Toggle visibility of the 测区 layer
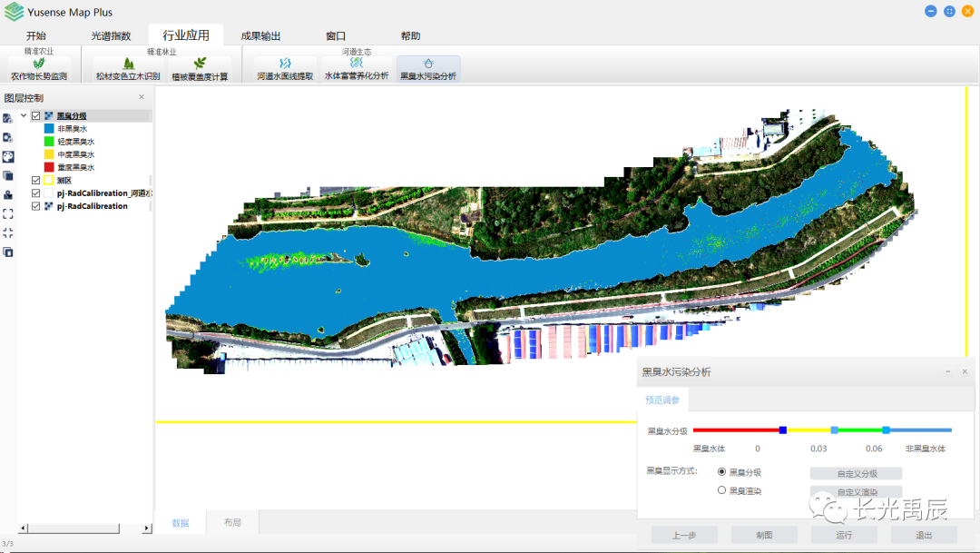This screenshot has width=980, height=553. pyautogui.click(x=36, y=181)
